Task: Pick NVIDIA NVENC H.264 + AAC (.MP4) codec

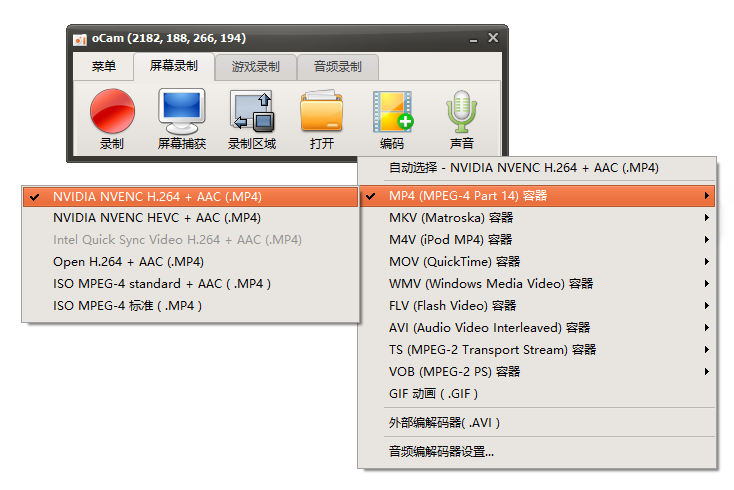Action: (x=191, y=197)
